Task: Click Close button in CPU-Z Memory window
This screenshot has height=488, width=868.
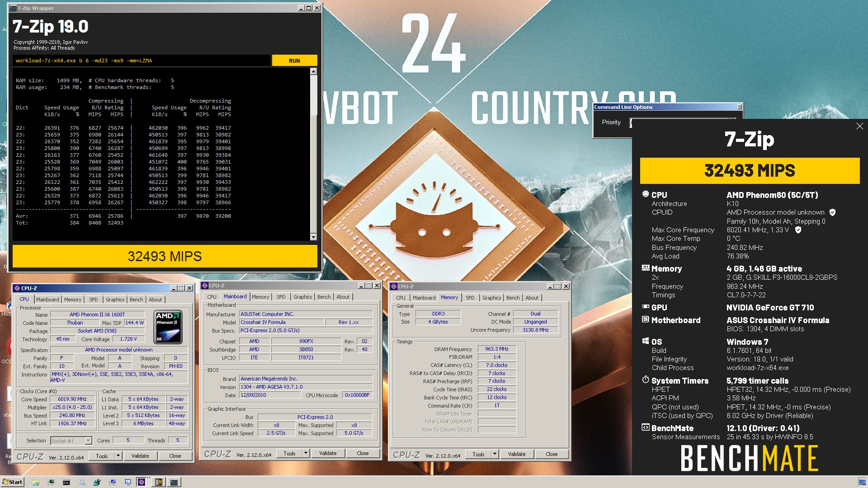Action: 552,454
